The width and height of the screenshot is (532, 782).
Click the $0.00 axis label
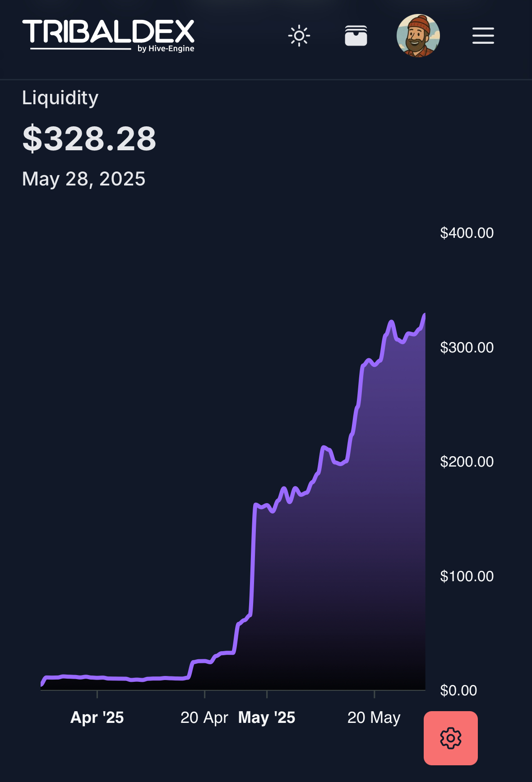(458, 690)
